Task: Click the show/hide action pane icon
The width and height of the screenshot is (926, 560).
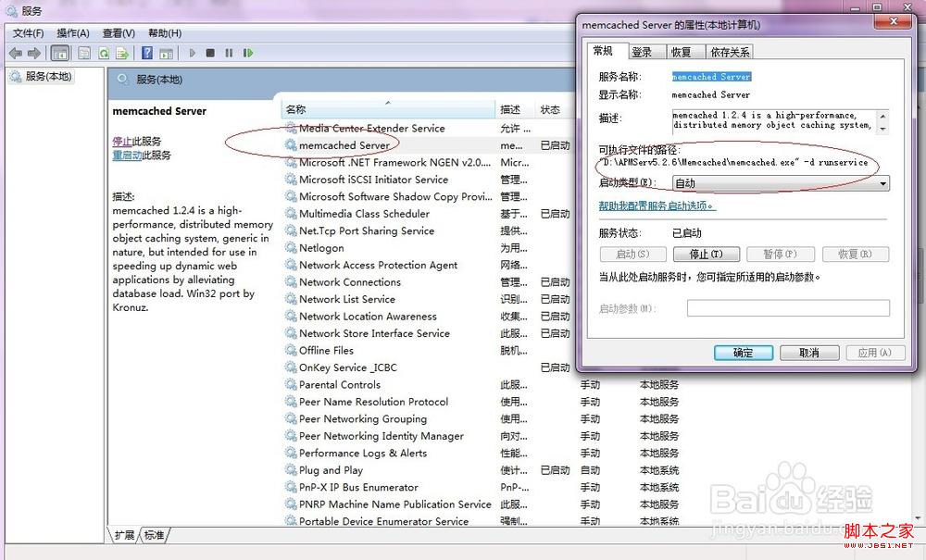Action: tap(166, 53)
